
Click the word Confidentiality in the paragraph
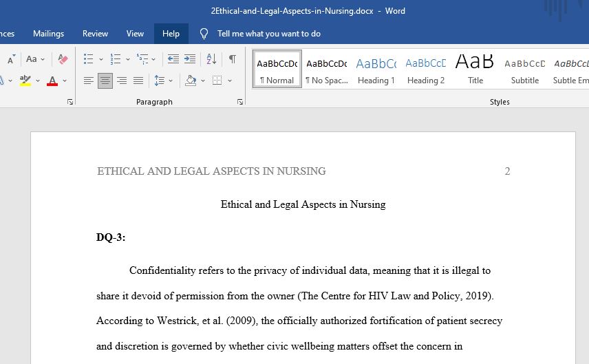162,270
